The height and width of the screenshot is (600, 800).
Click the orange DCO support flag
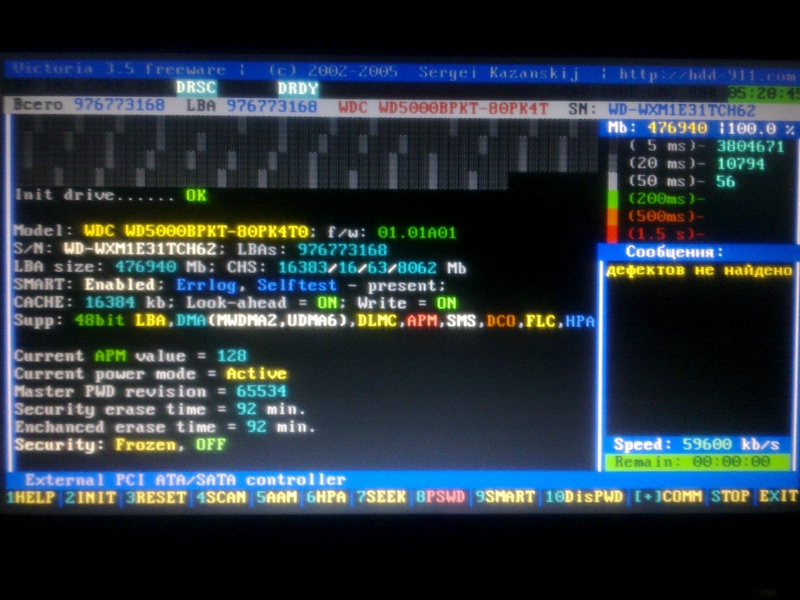pyautogui.click(x=501, y=321)
